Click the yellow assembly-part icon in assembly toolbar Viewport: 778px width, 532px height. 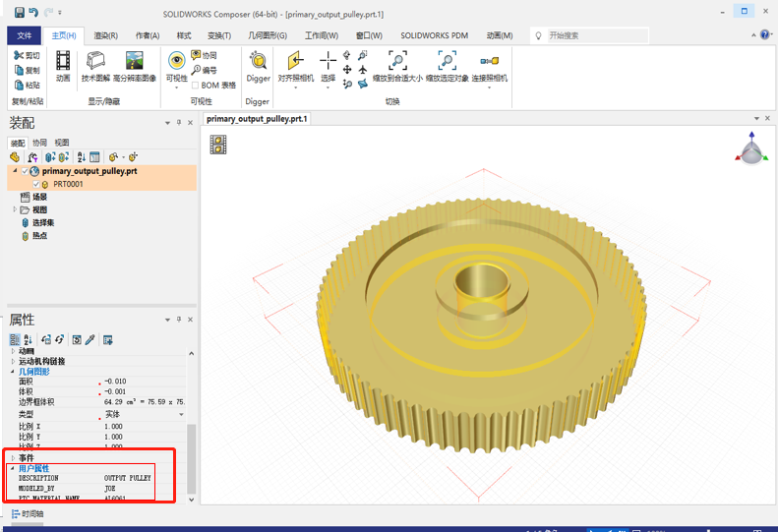click(15, 157)
